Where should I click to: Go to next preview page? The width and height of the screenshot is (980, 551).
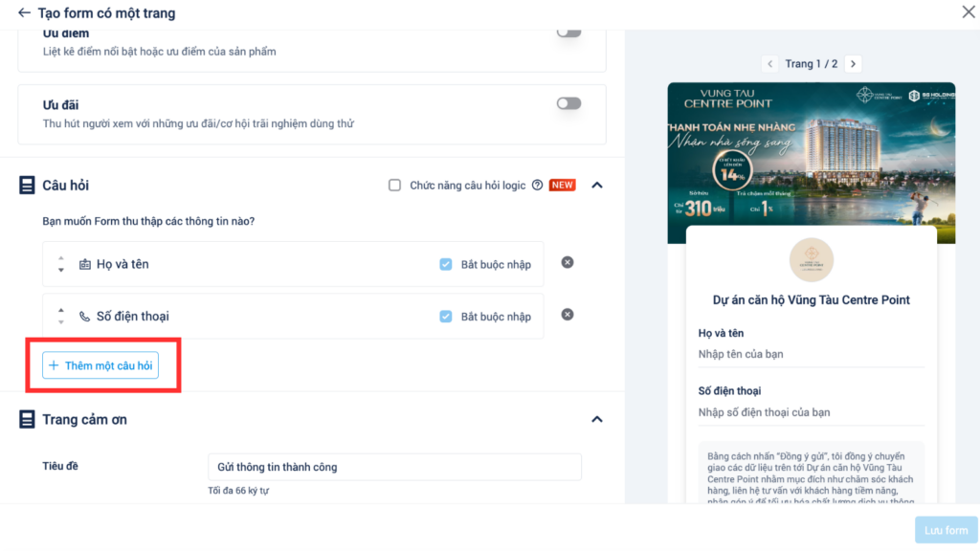[x=853, y=64]
